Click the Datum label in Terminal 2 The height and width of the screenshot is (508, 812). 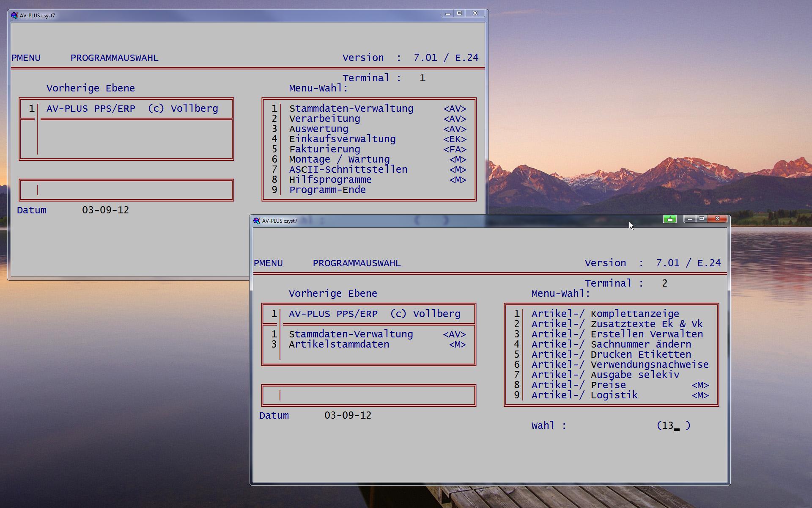coord(274,416)
